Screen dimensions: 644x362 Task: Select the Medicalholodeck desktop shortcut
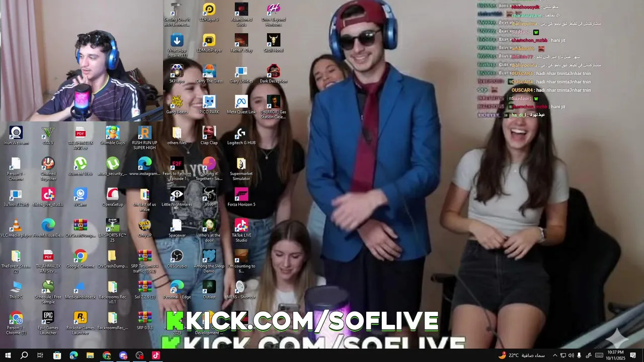80,290
